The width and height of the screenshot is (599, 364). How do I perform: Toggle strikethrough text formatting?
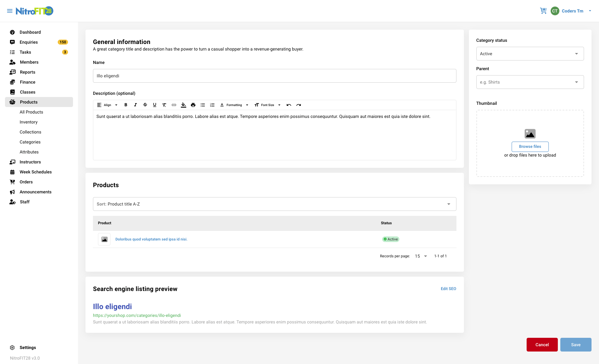click(x=145, y=105)
